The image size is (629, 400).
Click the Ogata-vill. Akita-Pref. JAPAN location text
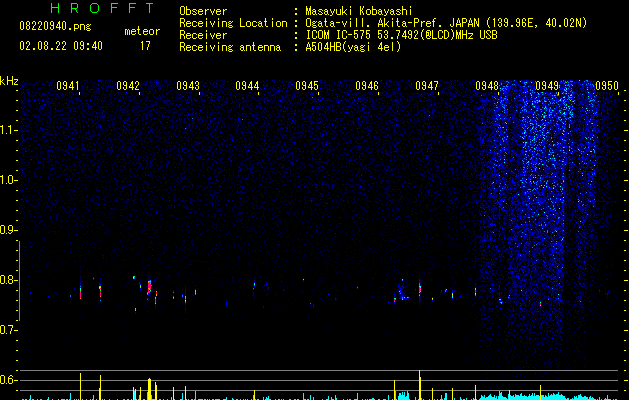pyautogui.click(x=446, y=23)
